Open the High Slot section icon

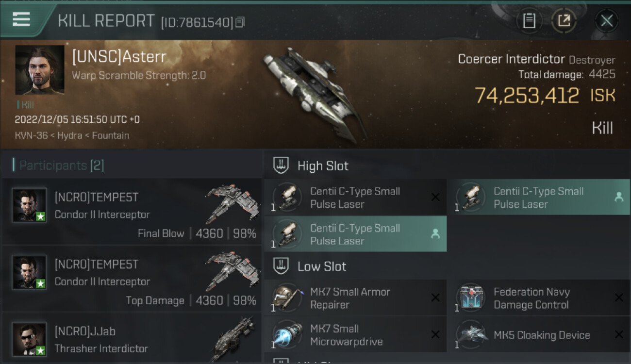click(x=281, y=165)
